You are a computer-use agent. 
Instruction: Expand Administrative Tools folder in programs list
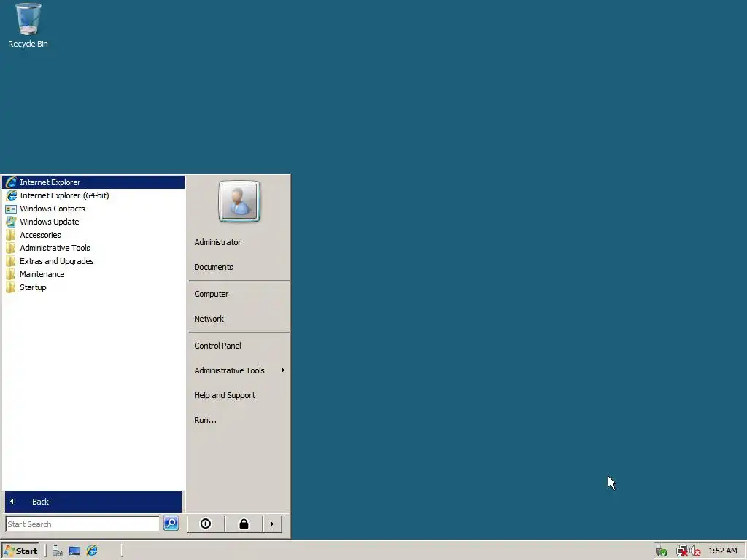(93, 248)
